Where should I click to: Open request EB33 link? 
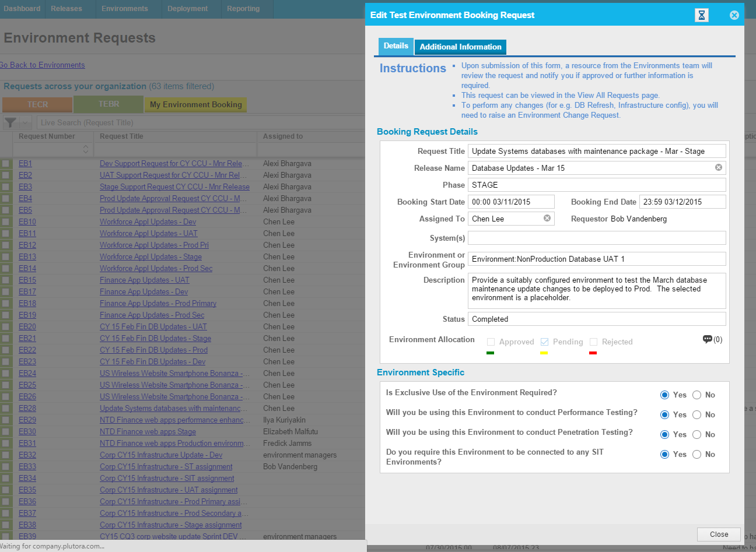tap(27, 467)
